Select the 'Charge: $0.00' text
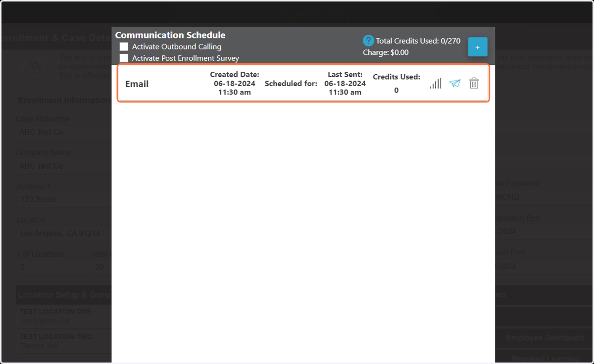 386,52
